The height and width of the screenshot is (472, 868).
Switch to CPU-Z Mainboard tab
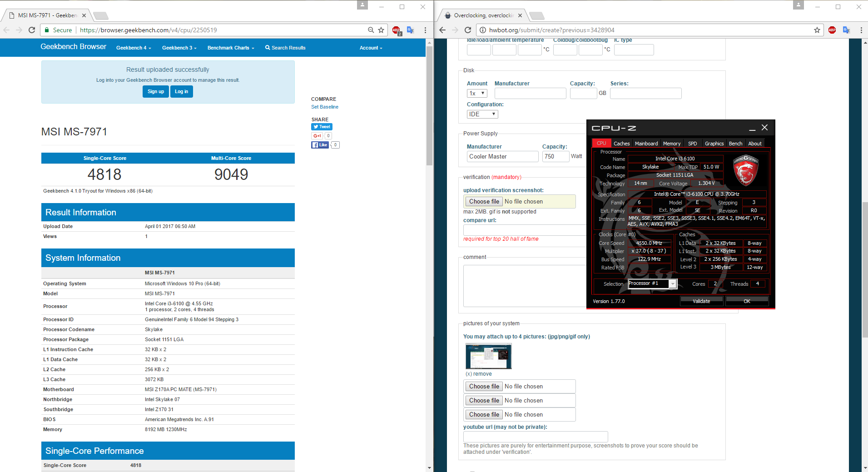pos(646,144)
